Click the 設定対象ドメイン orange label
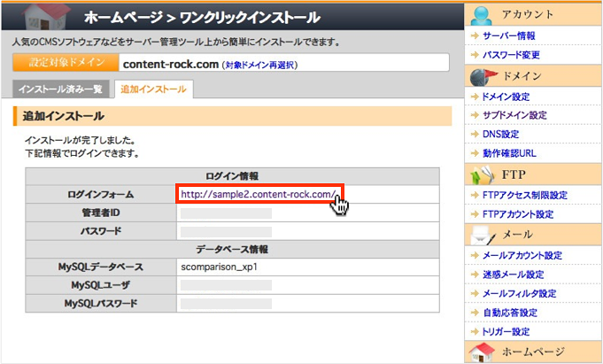The height and width of the screenshot is (364, 603). (66, 62)
